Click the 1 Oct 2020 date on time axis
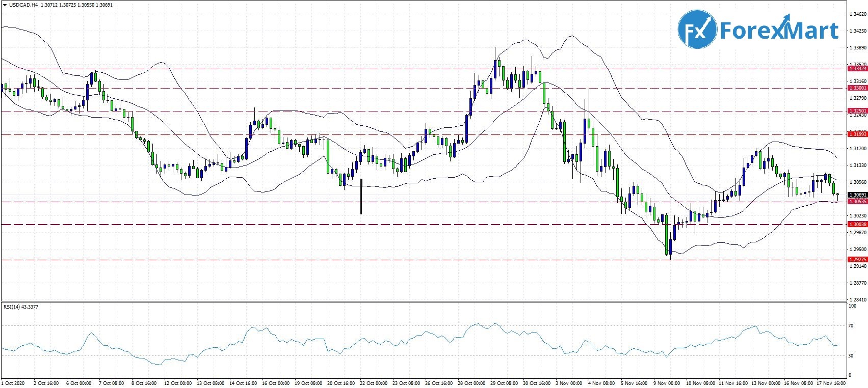Screen dimensions: 868x388 click(x=13, y=383)
